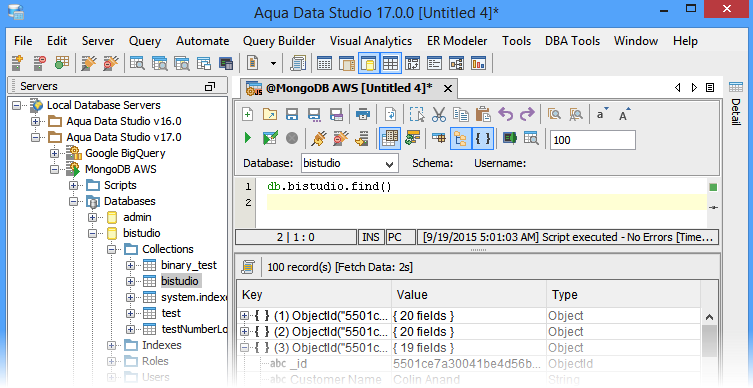Click the ER diagram icon in main toolbar
The height and width of the screenshot is (388, 753).
[x=456, y=63]
